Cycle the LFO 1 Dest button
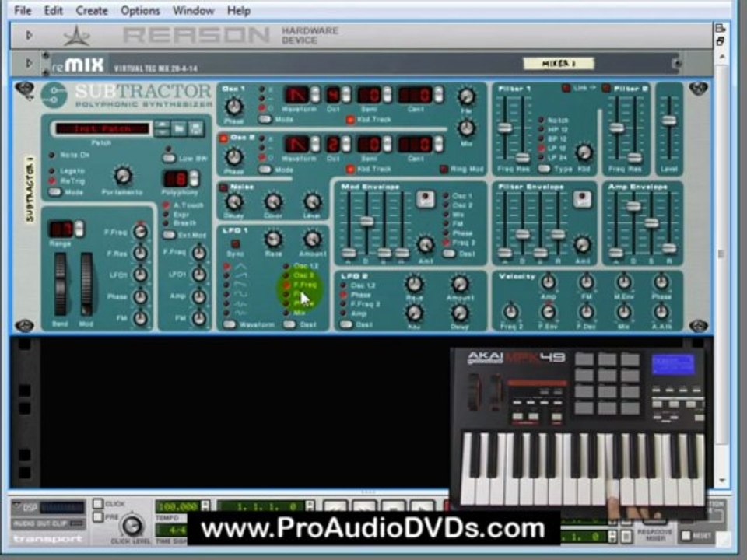 [x=289, y=324]
